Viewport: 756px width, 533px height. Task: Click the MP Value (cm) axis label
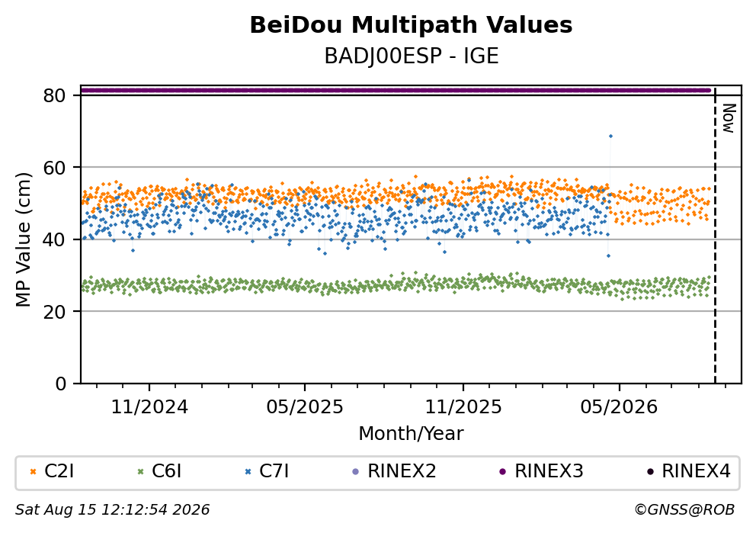23,239
